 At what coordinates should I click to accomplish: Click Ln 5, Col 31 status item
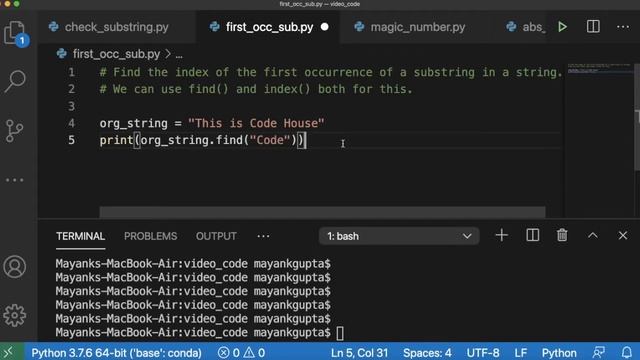[360, 353]
